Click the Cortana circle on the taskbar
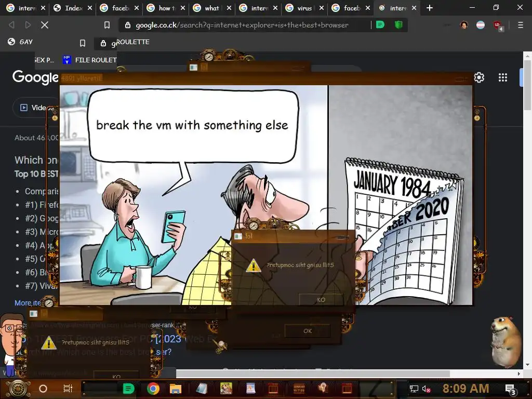Screen dimensions: 532x399 point(43,389)
